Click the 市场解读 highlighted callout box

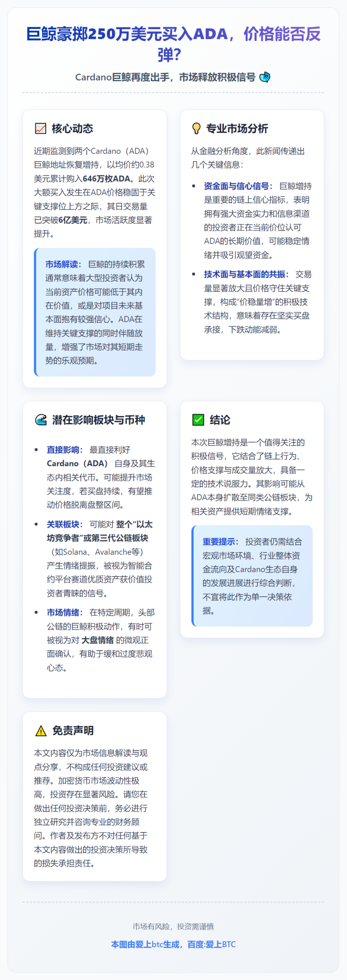95,312
